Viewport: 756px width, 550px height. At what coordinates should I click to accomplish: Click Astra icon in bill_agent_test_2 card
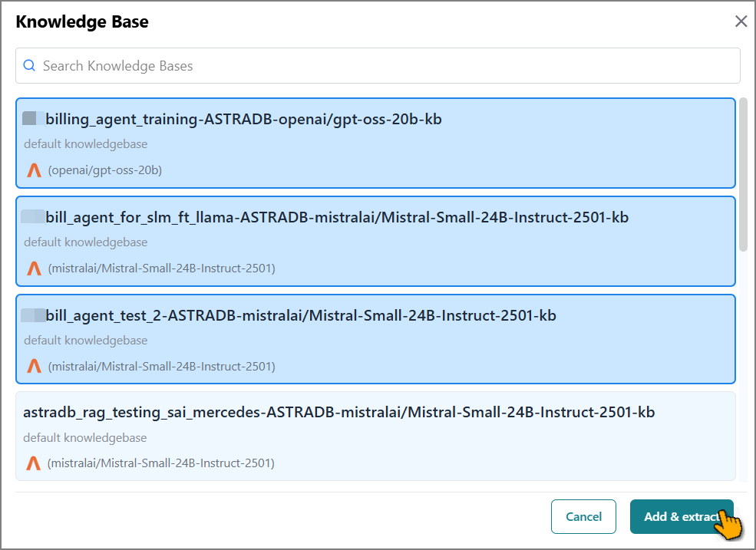pos(34,367)
